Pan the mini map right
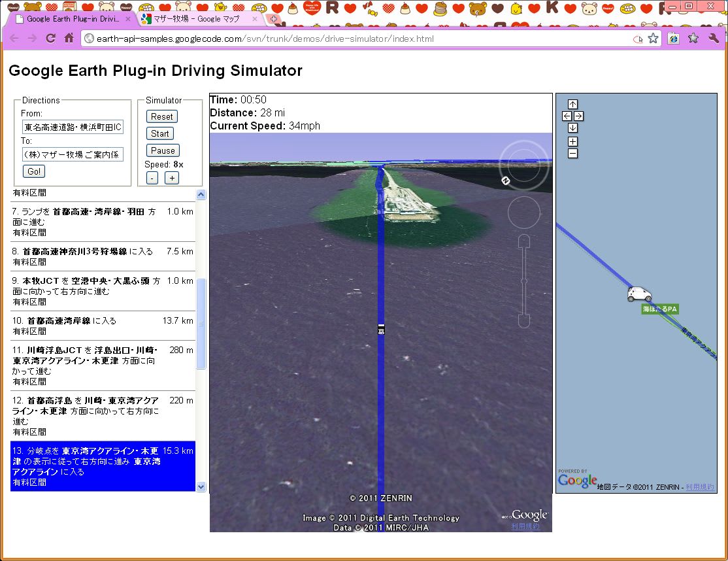This screenshot has height=561, width=728. (x=578, y=116)
